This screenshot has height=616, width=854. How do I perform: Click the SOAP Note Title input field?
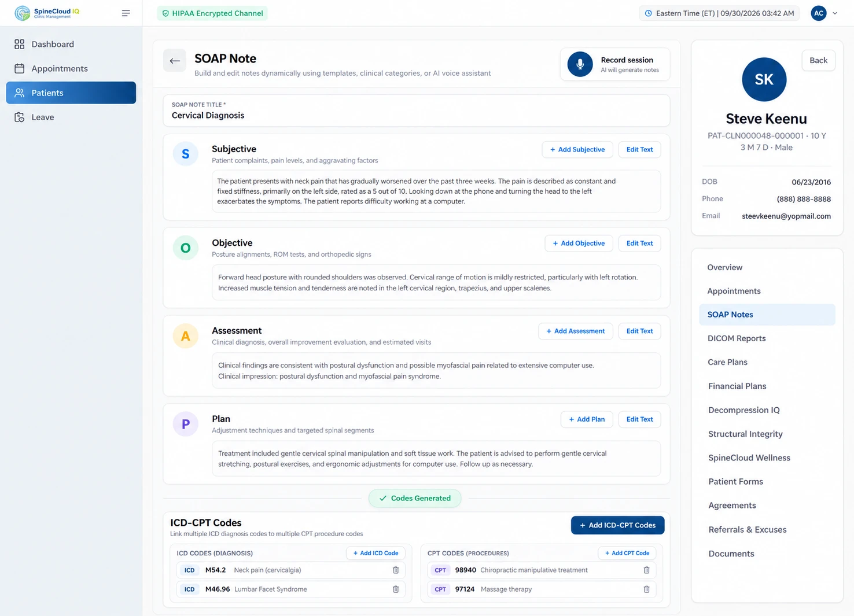[417, 110]
